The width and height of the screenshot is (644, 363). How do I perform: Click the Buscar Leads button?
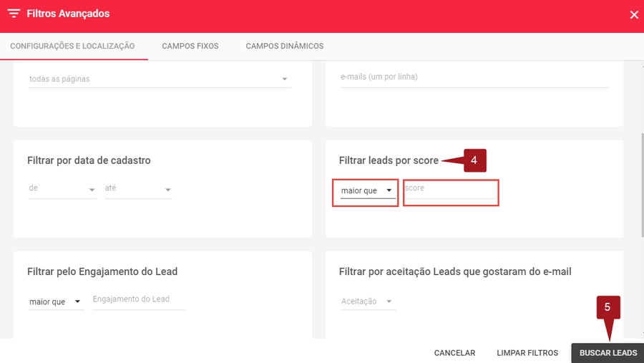pyautogui.click(x=608, y=353)
